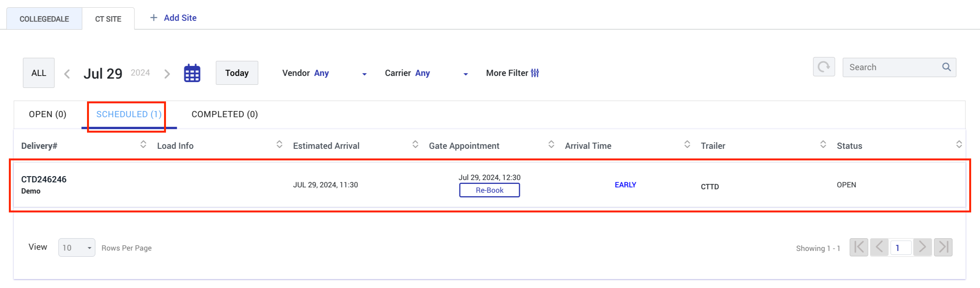Go to previous day arrow

(x=67, y=74)
